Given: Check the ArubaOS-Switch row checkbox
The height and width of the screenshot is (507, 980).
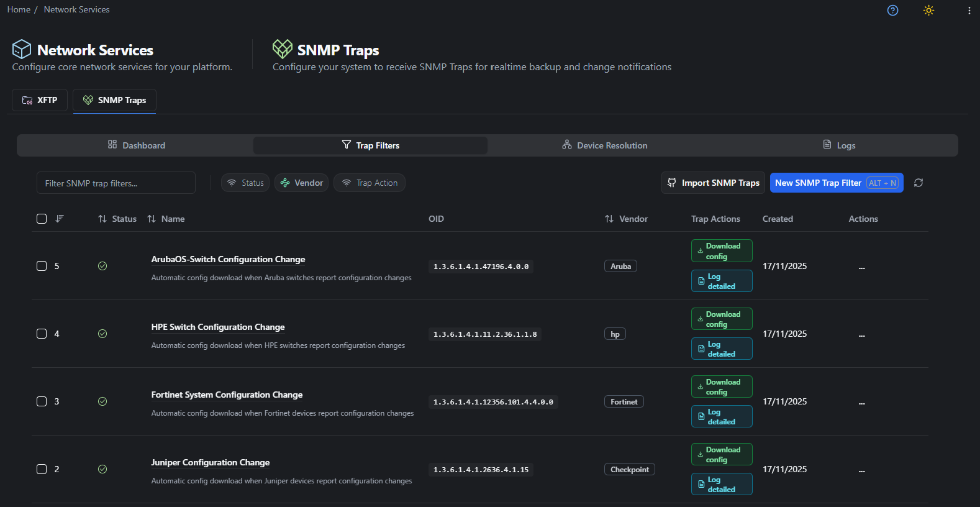Looking at the screenshot, I should point(42,266).
